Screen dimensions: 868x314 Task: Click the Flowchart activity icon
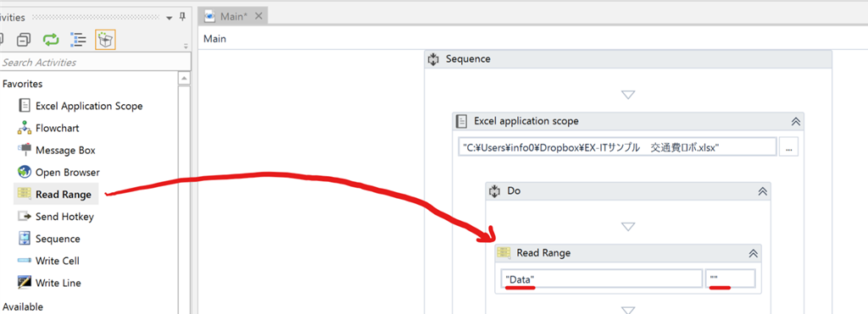pos(25,129)
